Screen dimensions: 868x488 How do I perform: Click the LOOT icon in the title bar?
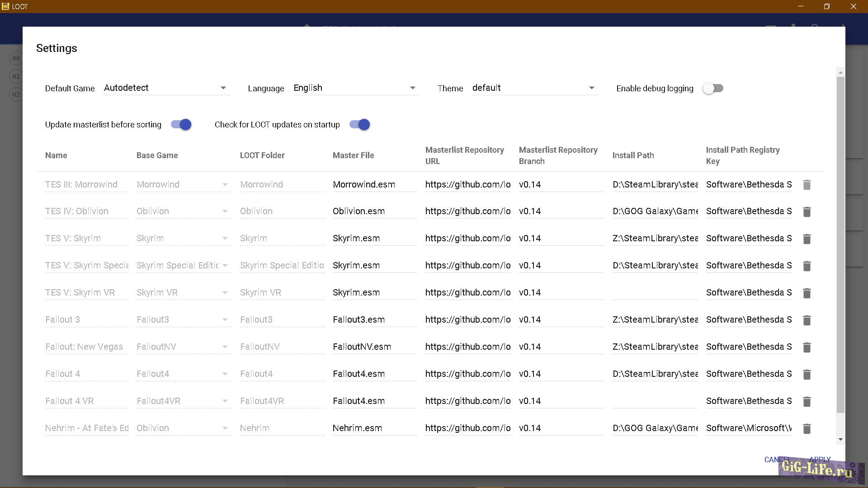pyautogui.click(x=5, y=6)
